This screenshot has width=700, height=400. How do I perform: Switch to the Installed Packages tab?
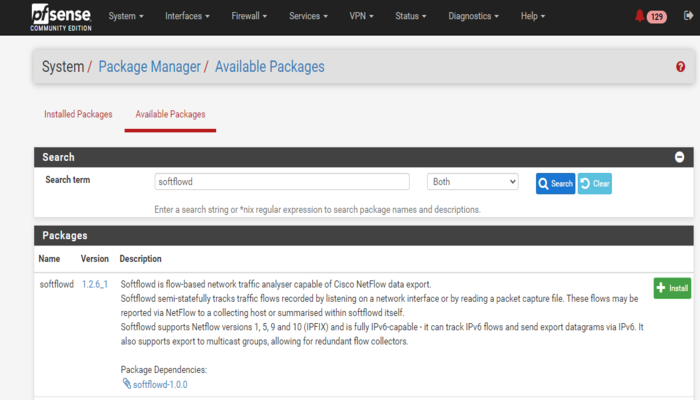click(78, 114)
